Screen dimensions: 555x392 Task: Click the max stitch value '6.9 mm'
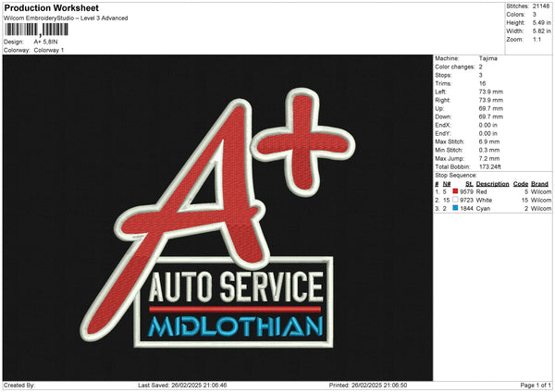pos(489,141)
